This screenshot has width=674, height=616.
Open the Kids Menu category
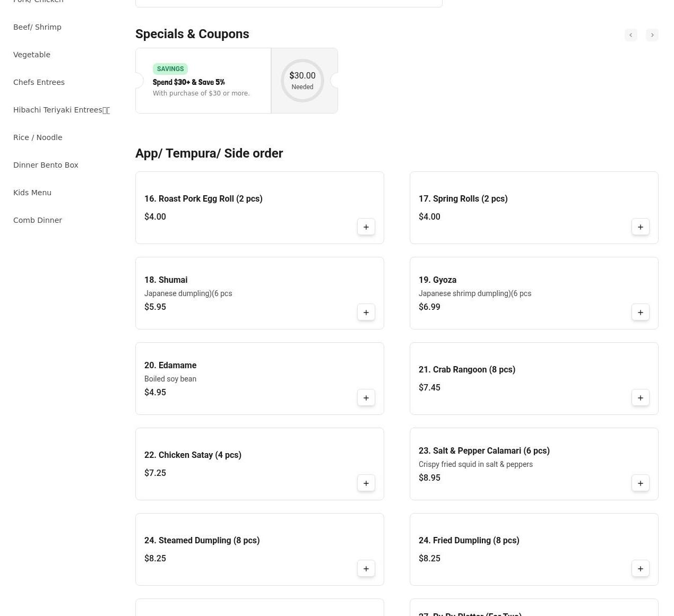pos(32,193)
